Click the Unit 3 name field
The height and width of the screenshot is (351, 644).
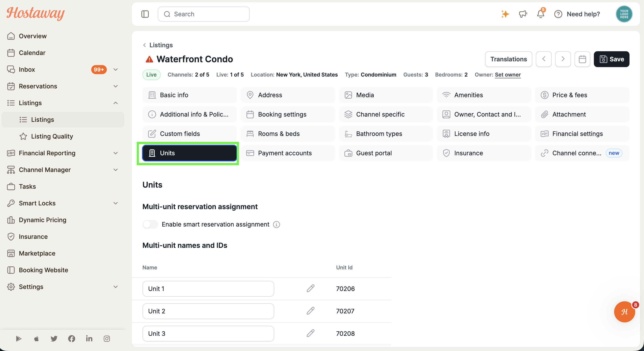tap(208, 333)
